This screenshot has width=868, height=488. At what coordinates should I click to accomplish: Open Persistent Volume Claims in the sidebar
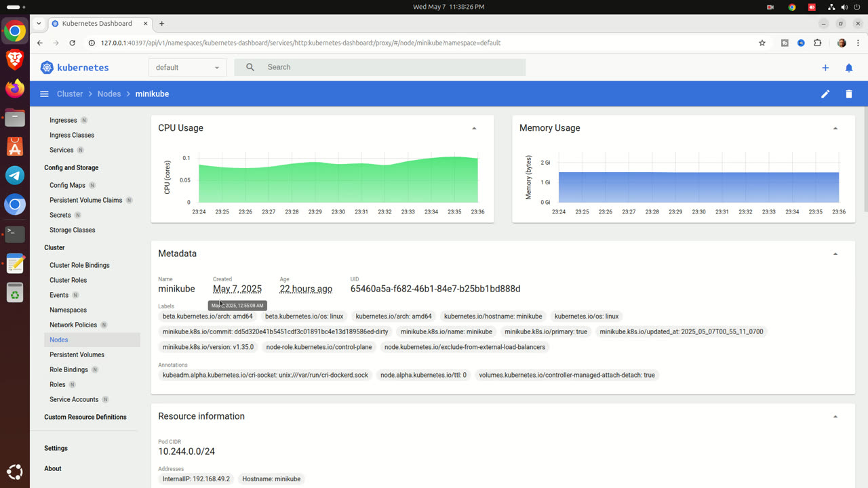tap(85, 200)
